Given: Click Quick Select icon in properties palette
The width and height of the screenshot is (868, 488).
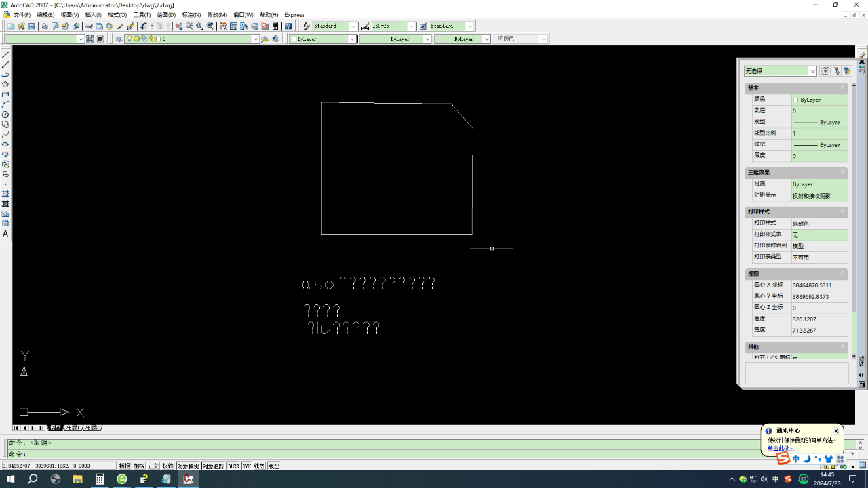Looking at the screenshot, I should click(x=847, y=71).
